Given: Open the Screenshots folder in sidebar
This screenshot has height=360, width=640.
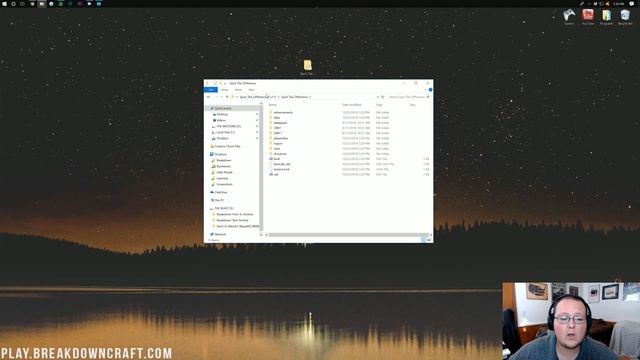Looking at the screenshot, I should [x=224, y=184].
